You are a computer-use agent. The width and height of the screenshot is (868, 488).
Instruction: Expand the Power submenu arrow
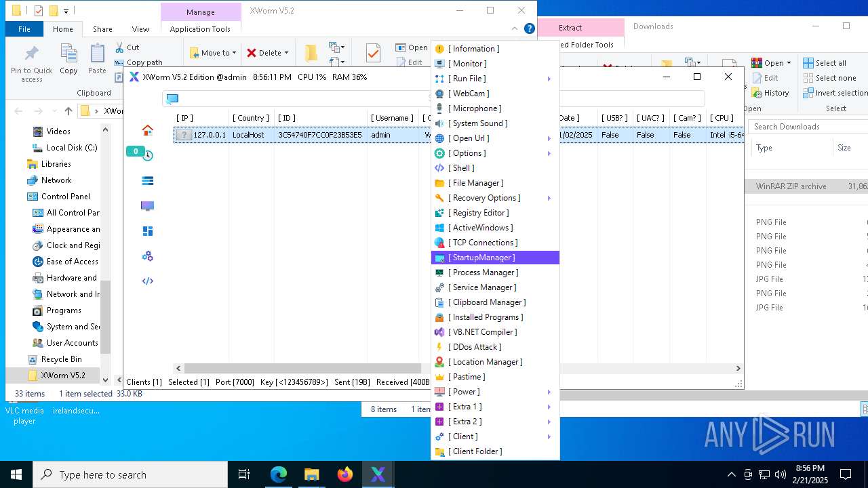pyautogui.click(x=549, y=392)
